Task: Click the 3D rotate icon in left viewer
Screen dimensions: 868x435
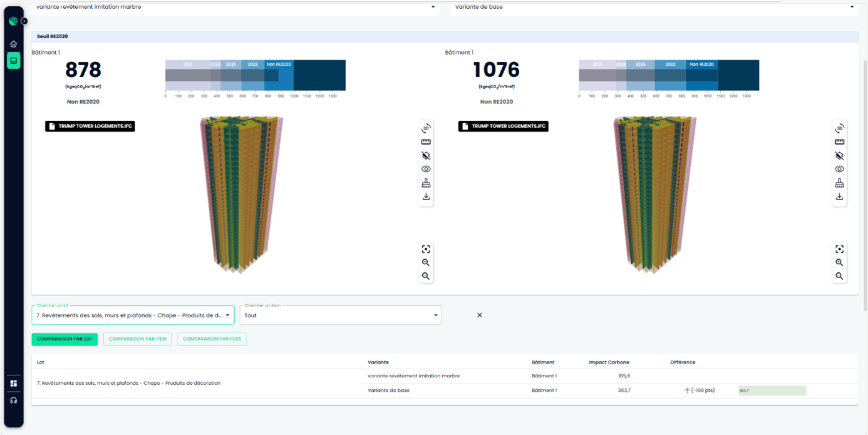Action: tap(426, 128)
